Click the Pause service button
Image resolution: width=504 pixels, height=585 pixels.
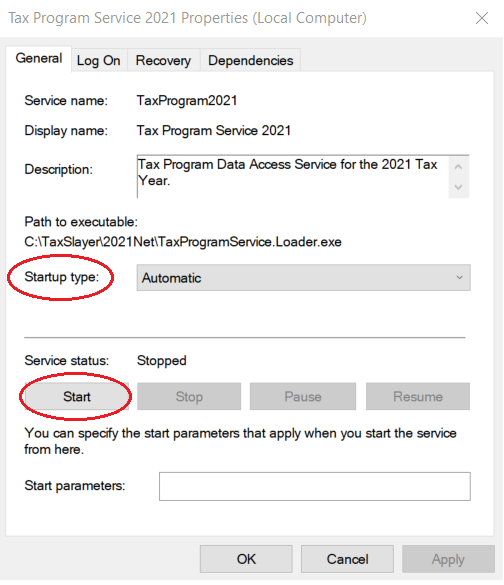(x=303, y=396)
